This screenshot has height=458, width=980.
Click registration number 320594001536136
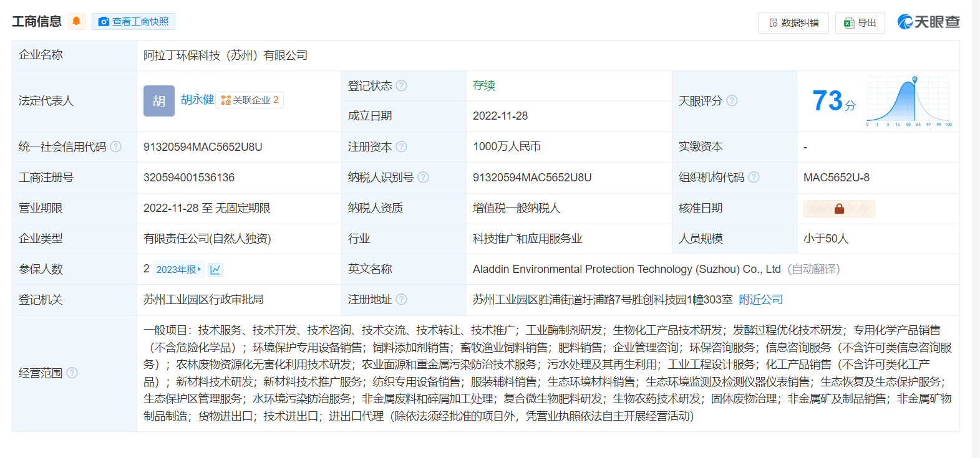tap(189, 178)
